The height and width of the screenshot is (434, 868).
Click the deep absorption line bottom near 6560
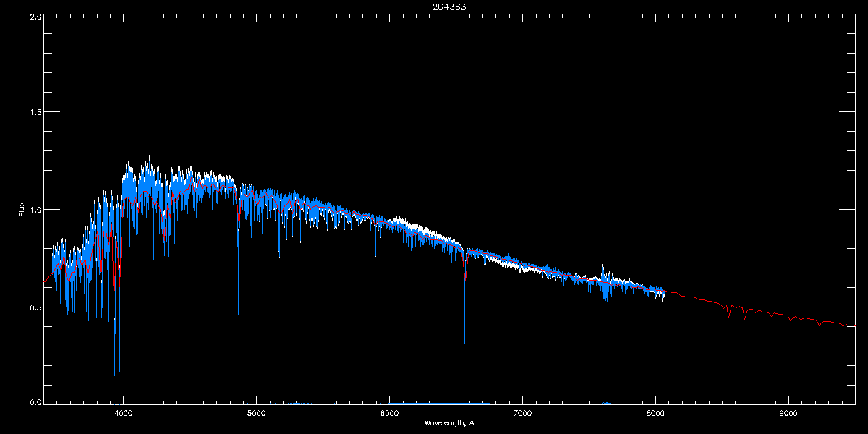point(464,341)
